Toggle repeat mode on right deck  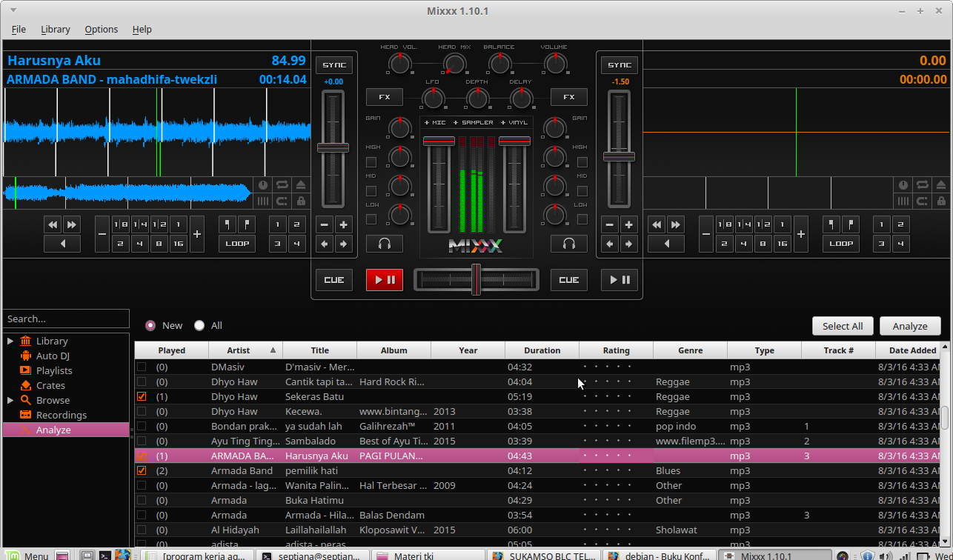[x=923, y=185]
